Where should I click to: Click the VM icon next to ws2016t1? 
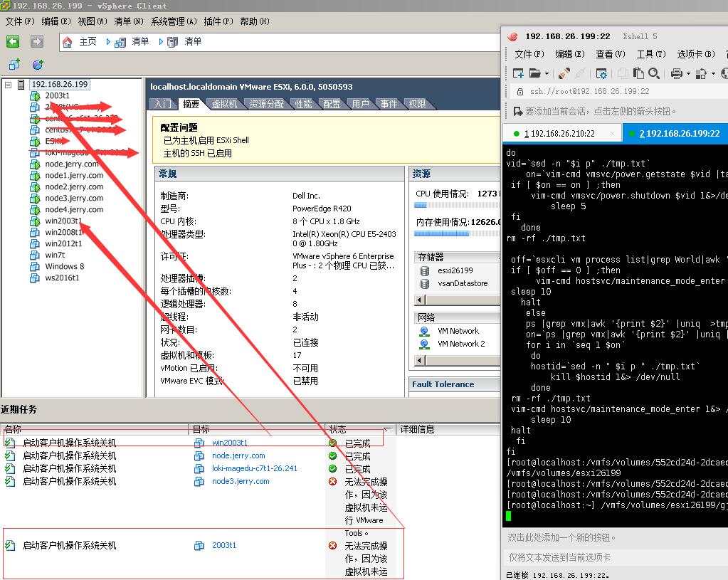click(35, 278)
